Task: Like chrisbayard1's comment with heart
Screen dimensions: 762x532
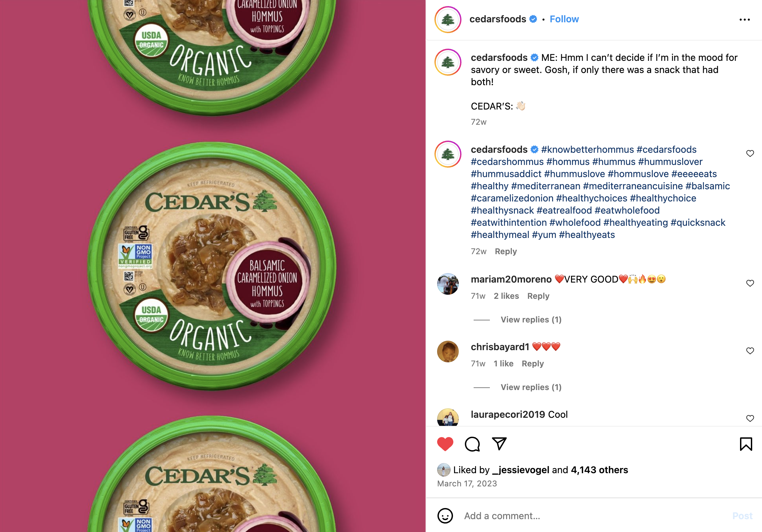Action: 750,351
